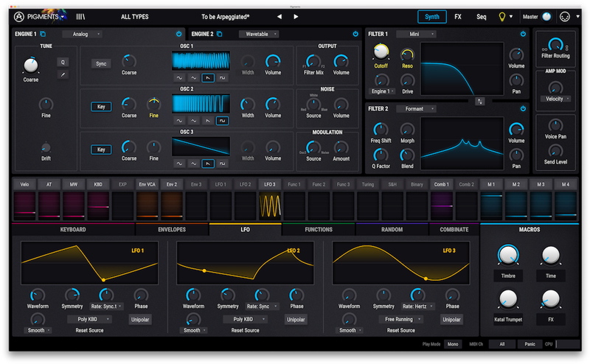Toggle Engine 2 power button

click(355, 34)
